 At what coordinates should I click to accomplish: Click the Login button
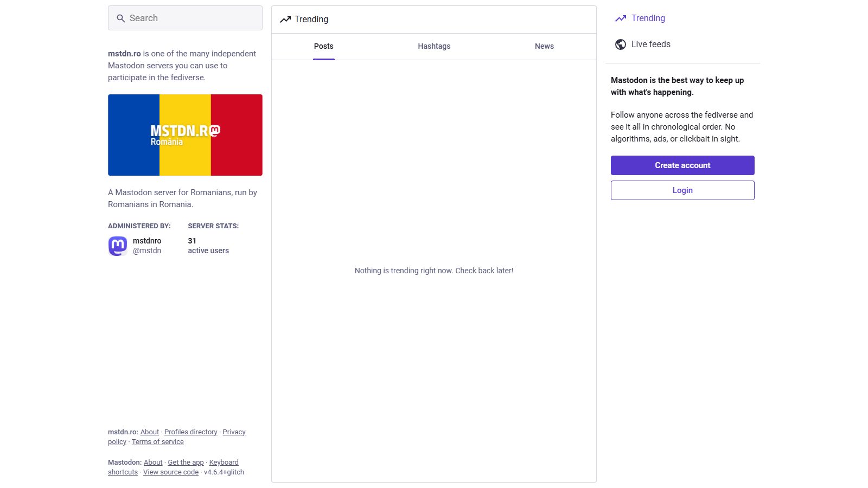682,190
